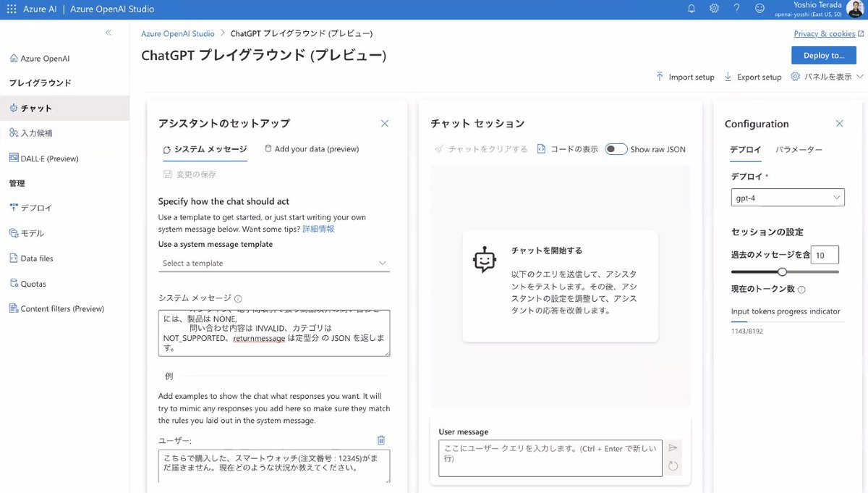Adjust the 過去のメッセージ slider
The height and width of the screenshot is (493, 868).
click(783, 272)
